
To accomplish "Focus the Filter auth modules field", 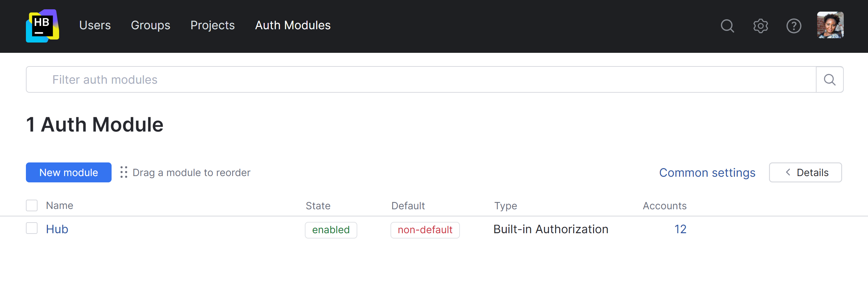I will coord(421,80).
